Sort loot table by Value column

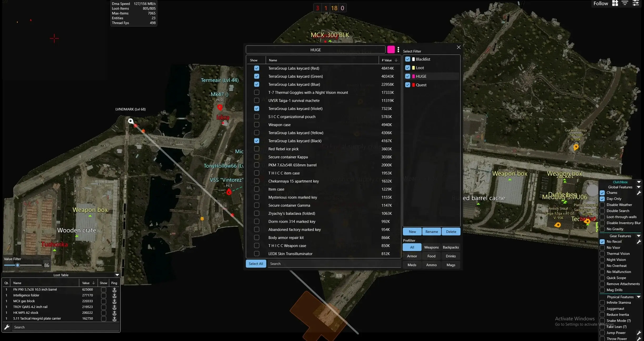(87, 283)
